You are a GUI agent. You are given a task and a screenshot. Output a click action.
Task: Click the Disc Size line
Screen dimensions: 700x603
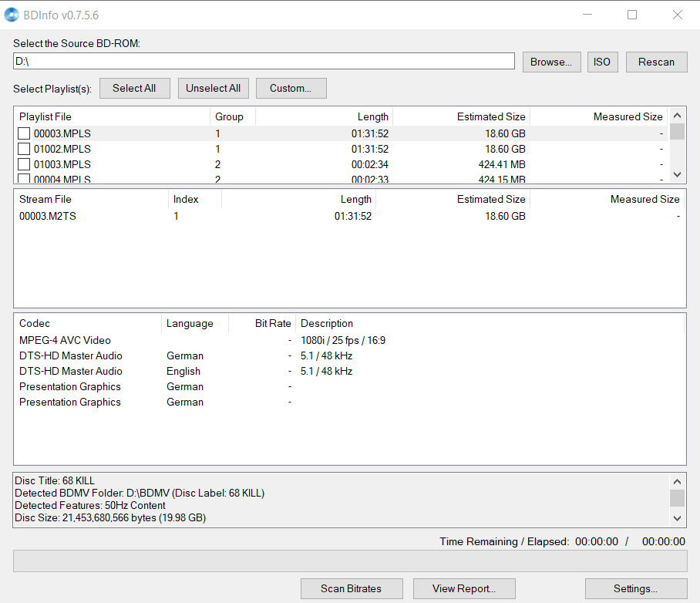(109, 517)
